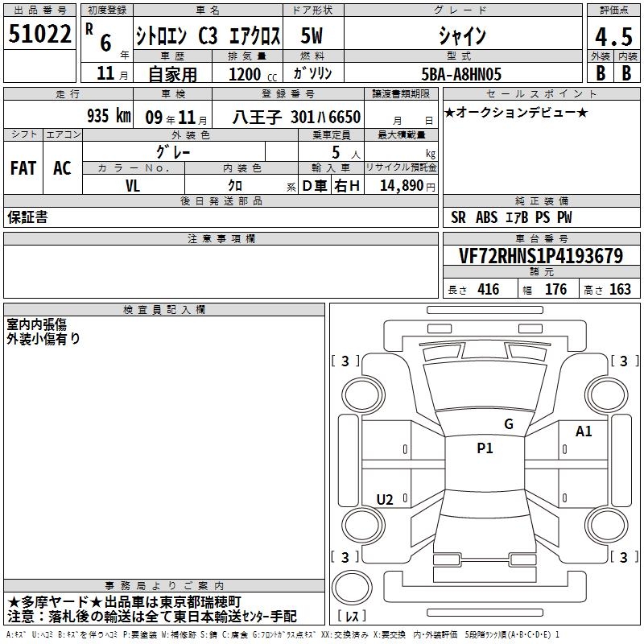Select 保証書 under later-shipped parts
The height and width of the screenshot is (644, 644).
tap(27, 217)
